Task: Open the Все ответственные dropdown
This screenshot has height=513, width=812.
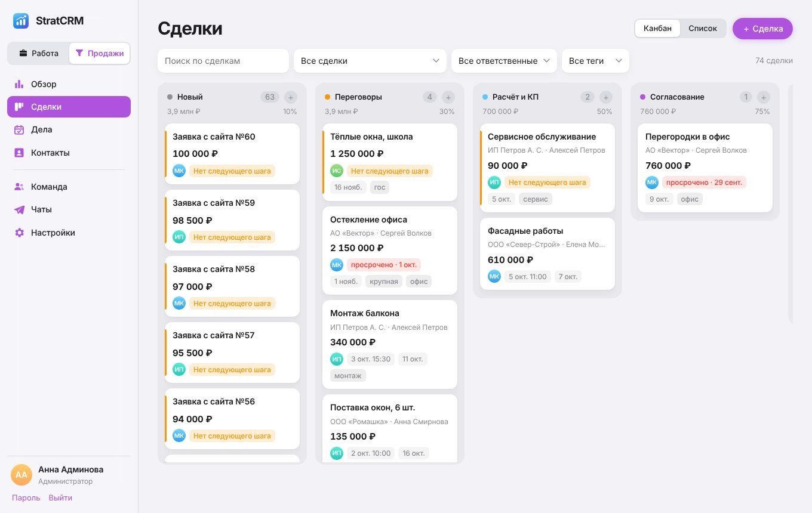Action: pos(504,61)
